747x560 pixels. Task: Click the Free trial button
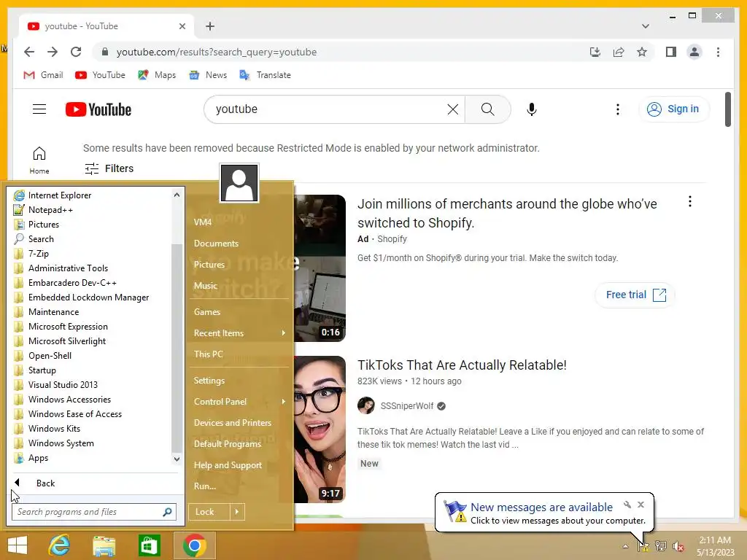(635, 295)
